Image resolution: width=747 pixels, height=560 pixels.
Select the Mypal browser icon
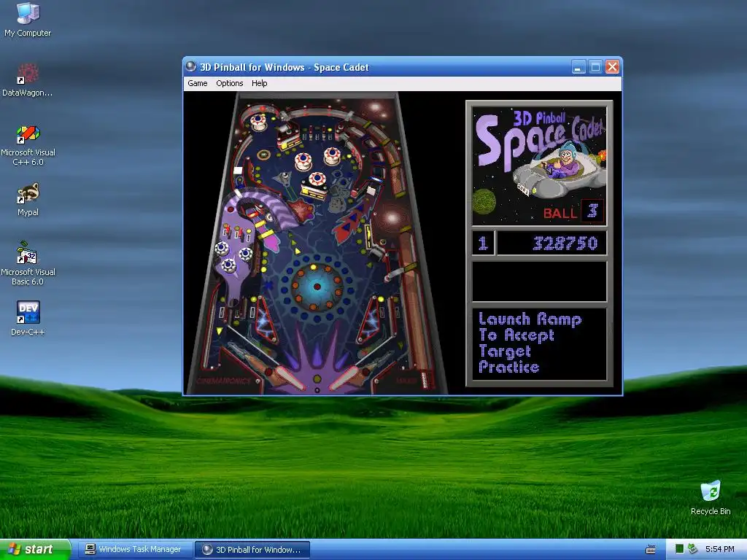pyautogui.click(x=28, y=200)
